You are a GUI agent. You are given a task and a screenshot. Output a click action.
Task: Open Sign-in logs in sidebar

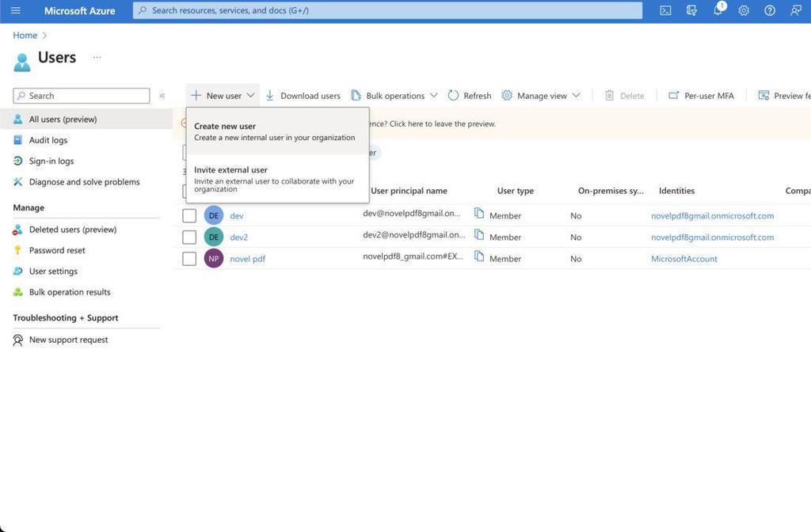51,161
